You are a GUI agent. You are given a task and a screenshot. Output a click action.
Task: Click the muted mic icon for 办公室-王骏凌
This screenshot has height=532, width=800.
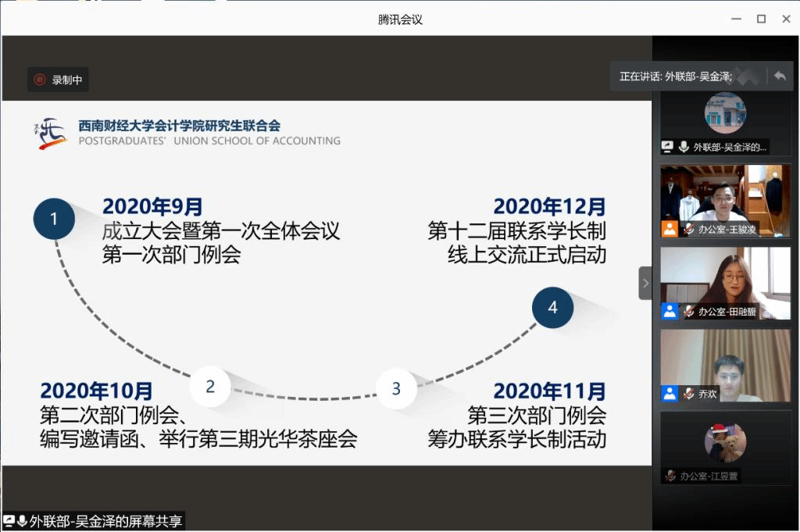(x=689, y=229)
